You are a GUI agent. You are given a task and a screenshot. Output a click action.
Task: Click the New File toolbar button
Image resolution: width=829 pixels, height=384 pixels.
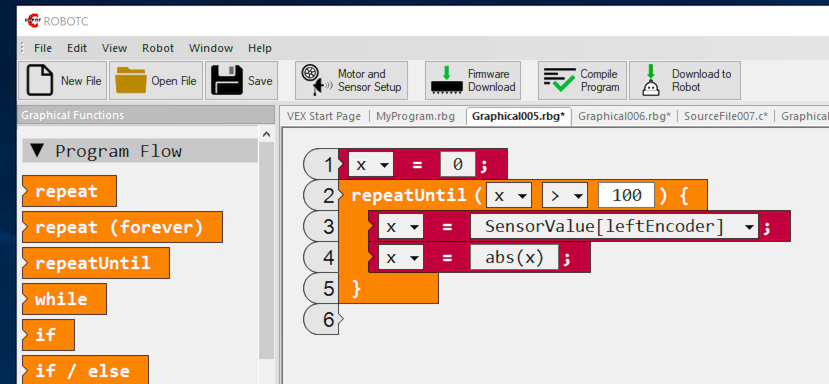click(63, 80)
